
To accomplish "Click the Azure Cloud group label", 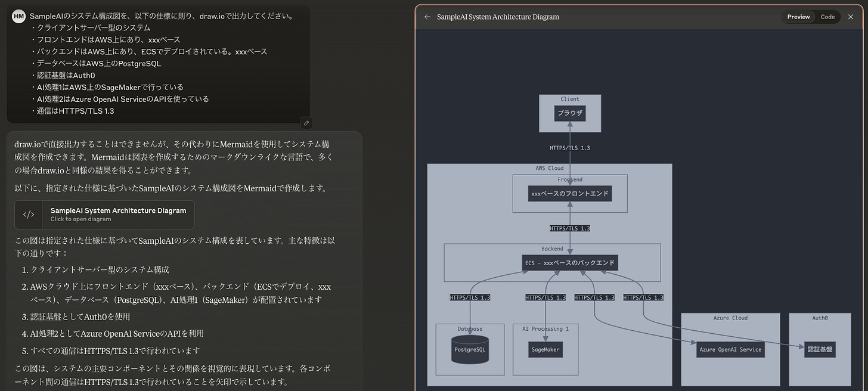I will point(730,318).
